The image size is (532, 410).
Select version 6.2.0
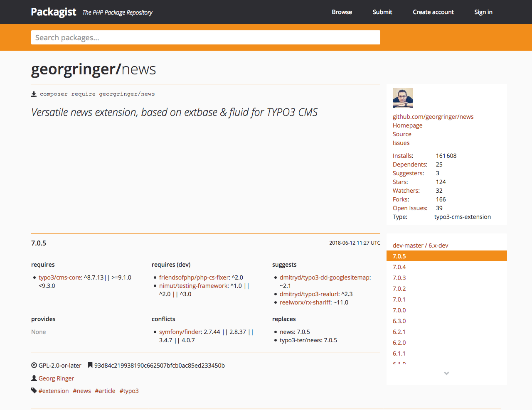click(399, 343)
